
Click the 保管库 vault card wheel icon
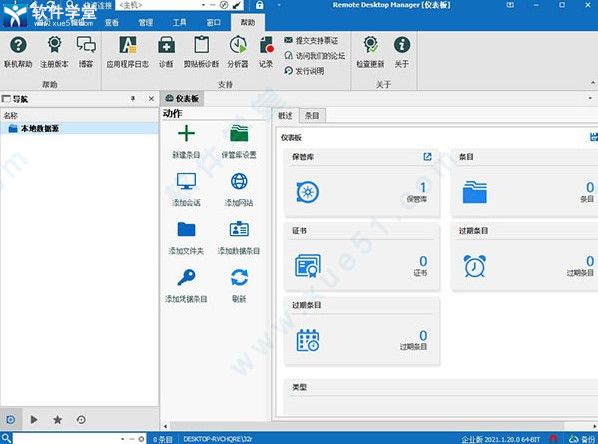pyautogui.click(x=308, y=192)
